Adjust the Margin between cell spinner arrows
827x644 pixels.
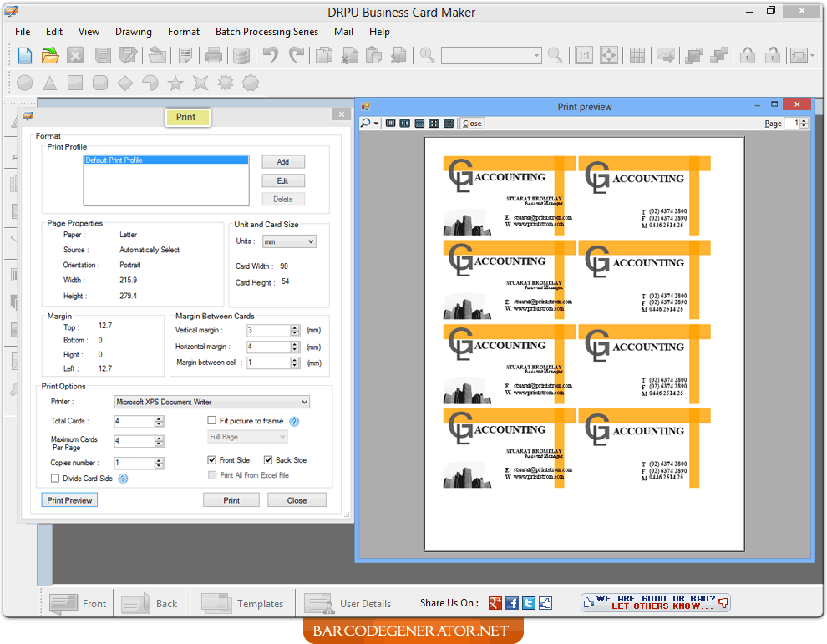[x=295, y=363]
